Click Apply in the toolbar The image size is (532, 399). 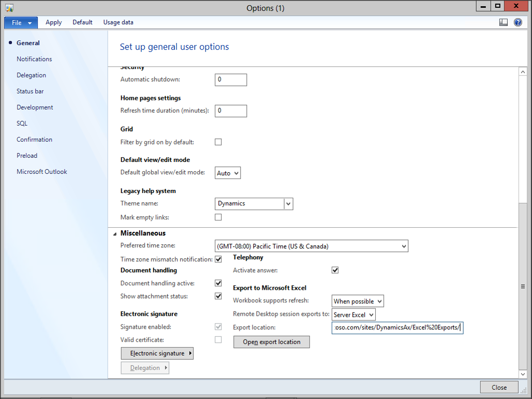[x=53, y=22]
